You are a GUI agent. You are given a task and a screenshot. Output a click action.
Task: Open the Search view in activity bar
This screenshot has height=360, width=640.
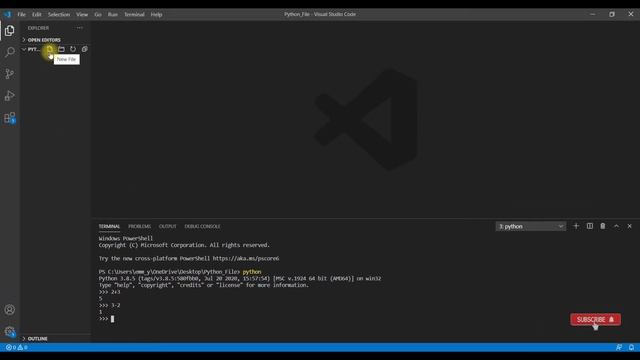point(9,52)
